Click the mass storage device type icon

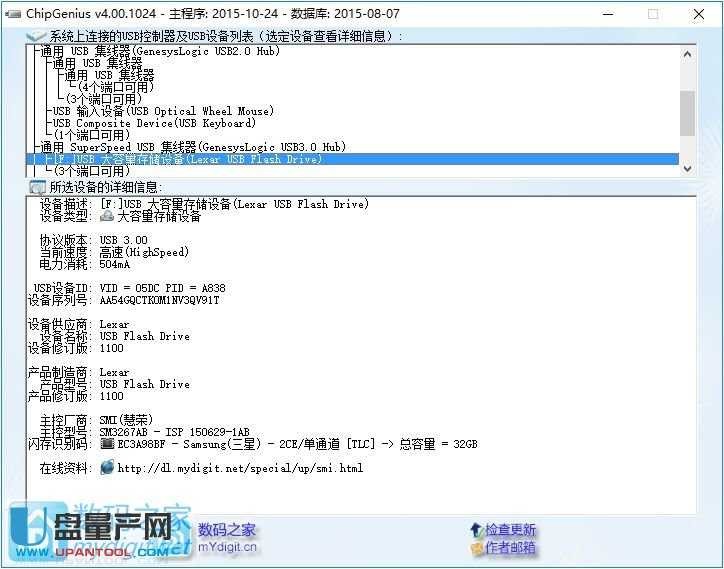(107, 216)
